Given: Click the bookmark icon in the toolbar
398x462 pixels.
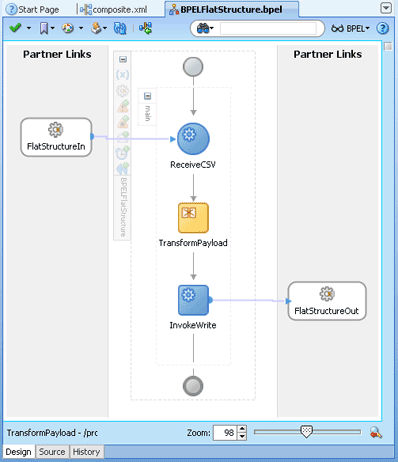Looking at the screenshot, I should click(44, 28).
